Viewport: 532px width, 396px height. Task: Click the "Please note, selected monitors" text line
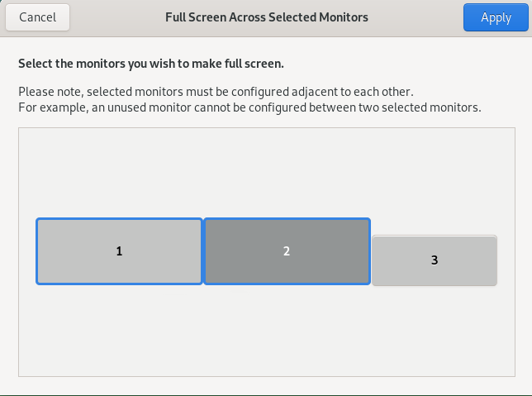216,91
